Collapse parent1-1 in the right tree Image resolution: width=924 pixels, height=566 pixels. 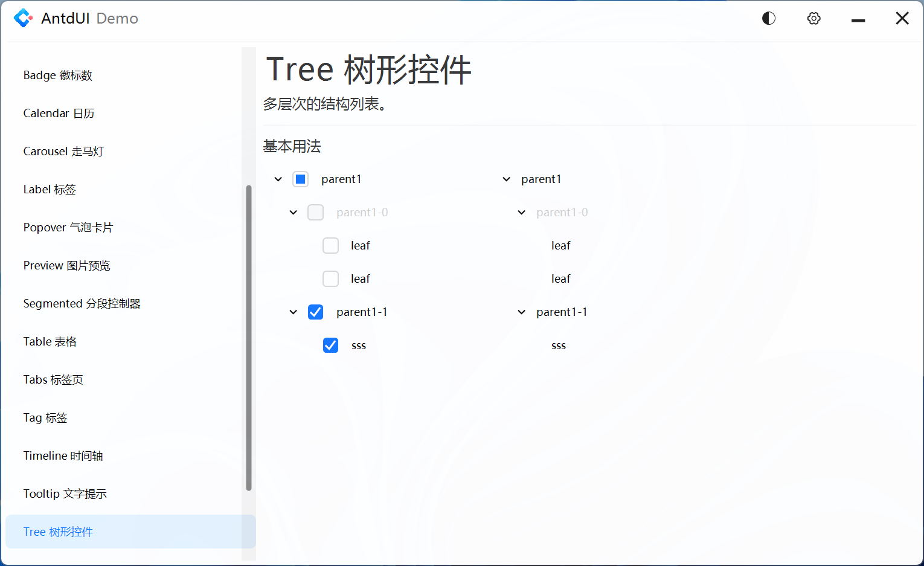coord(521,312)
